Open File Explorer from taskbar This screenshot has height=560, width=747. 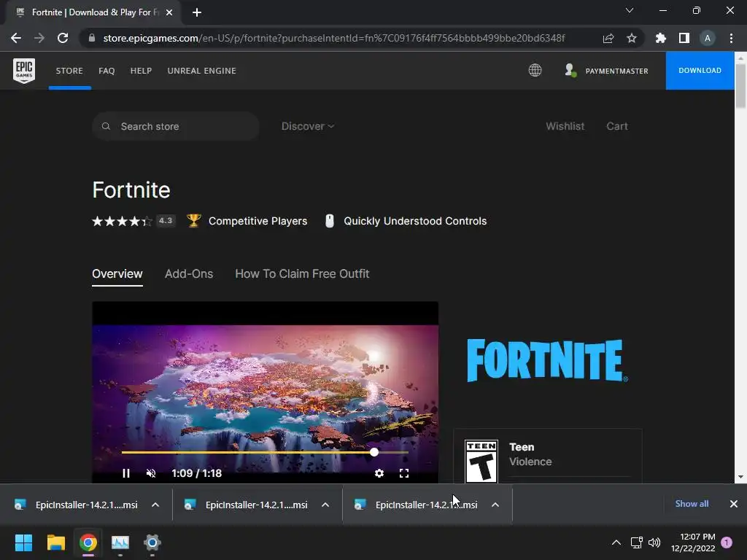point(55,542)
